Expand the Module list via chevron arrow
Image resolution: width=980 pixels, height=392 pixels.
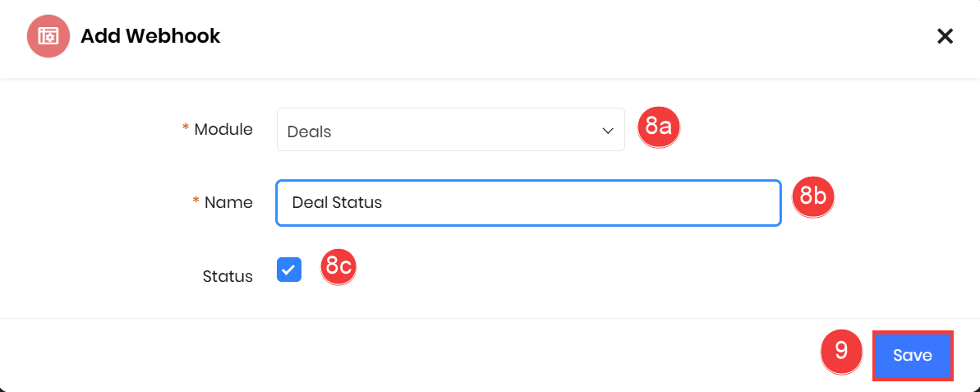tap(608, 131)
